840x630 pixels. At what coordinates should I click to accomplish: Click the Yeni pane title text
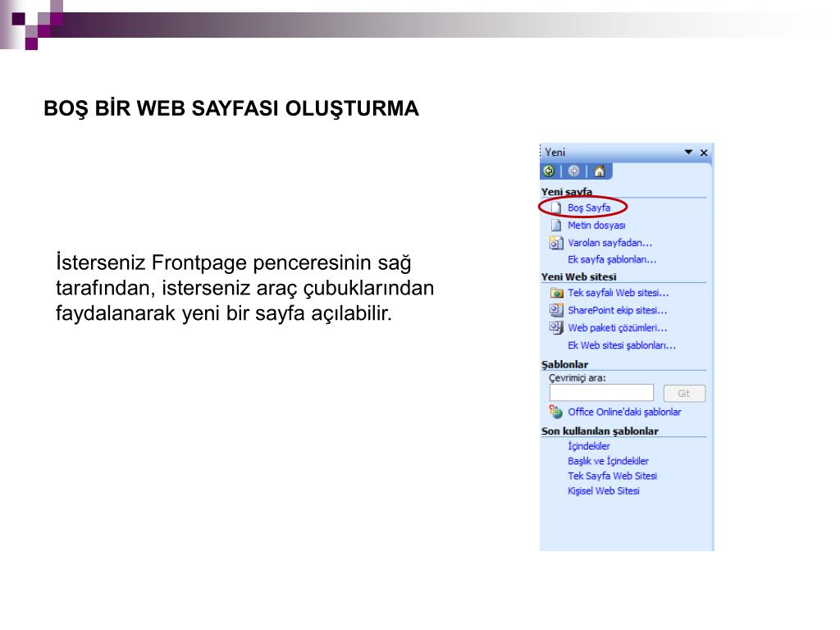[x=555, y=152]
